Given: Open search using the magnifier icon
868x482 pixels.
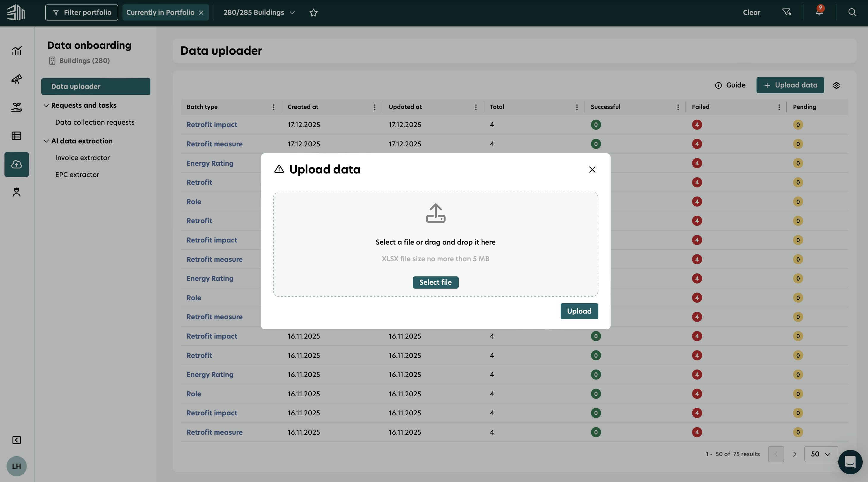Looking at the screenshot, I should pyautogui.click(x=852, y=12).
